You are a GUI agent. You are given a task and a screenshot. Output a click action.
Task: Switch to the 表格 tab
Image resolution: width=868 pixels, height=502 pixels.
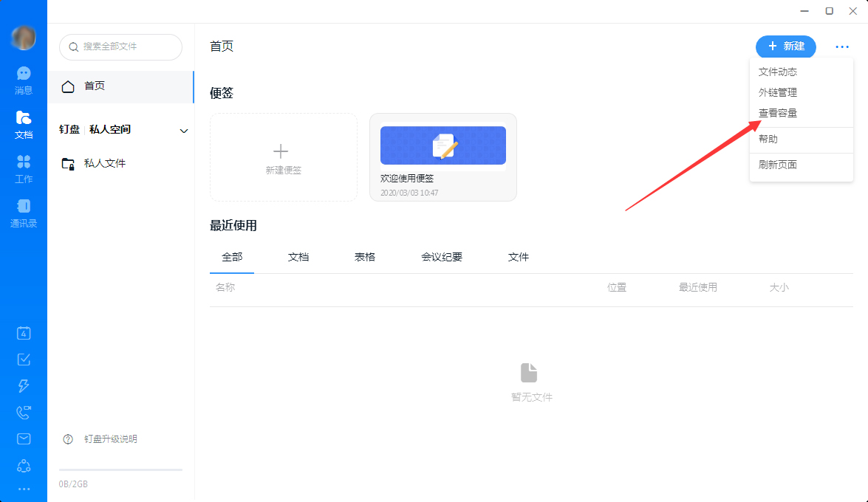coord(363,257)
